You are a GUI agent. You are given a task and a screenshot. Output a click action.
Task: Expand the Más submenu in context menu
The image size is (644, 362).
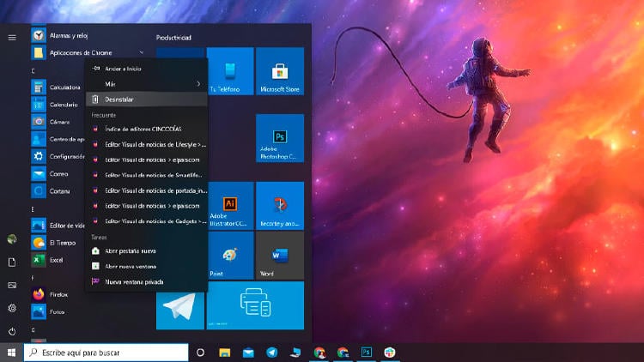click(x=146, y=84)
